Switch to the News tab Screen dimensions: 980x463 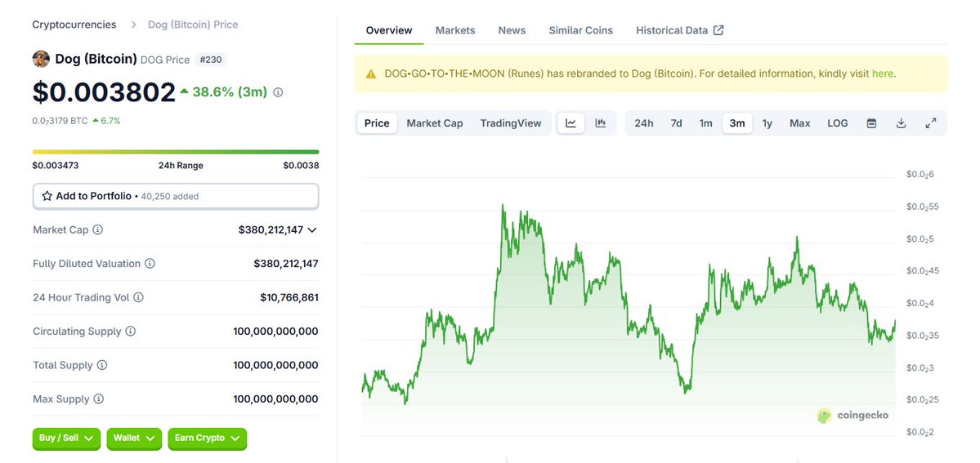point(512,30)
